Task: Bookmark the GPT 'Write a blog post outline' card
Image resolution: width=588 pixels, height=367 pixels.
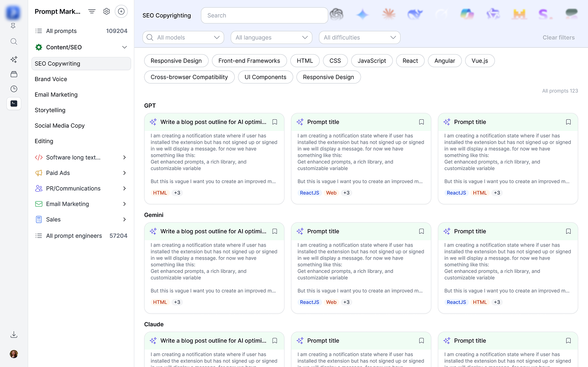Action: coord(275,122)
